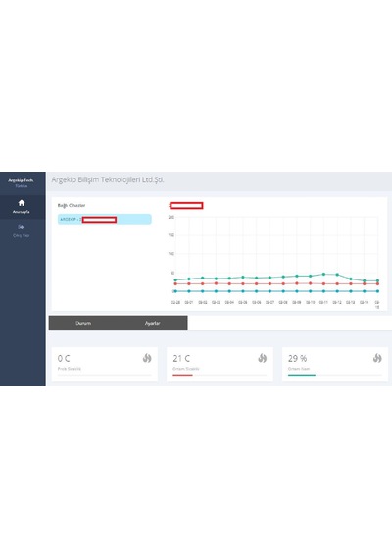Switch to the Ayarlar tab
Viewport: 392px width, 559px height.
[x=153, y=323]
